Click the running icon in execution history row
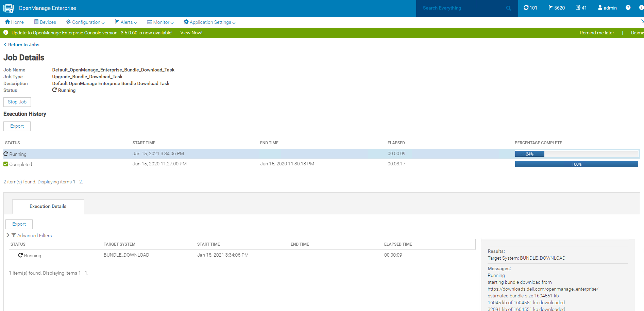The image size is (644, 311). click(6, 154)
